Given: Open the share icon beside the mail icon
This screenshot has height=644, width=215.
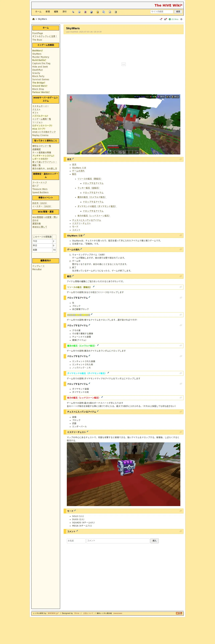Looking at the screenshot, I should (x=161, y=19).
